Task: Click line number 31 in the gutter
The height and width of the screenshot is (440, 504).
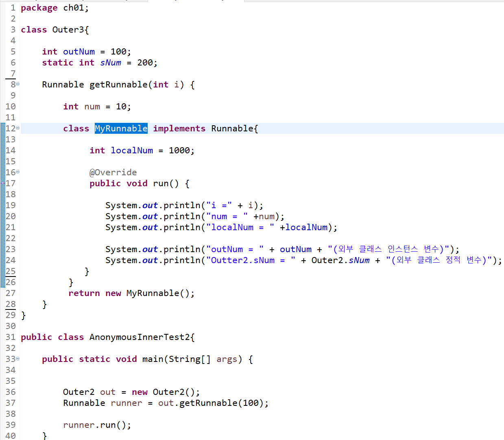Action: click(11, 337)
